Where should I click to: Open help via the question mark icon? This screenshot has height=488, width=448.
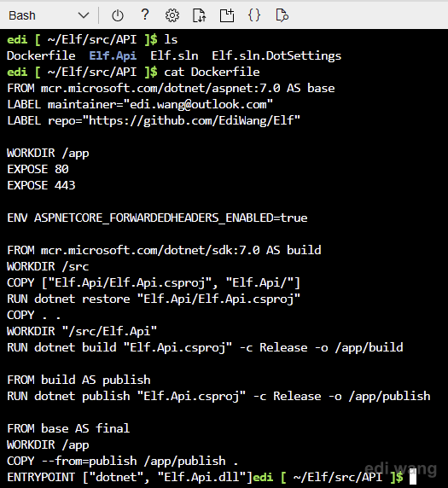(145, 15)
